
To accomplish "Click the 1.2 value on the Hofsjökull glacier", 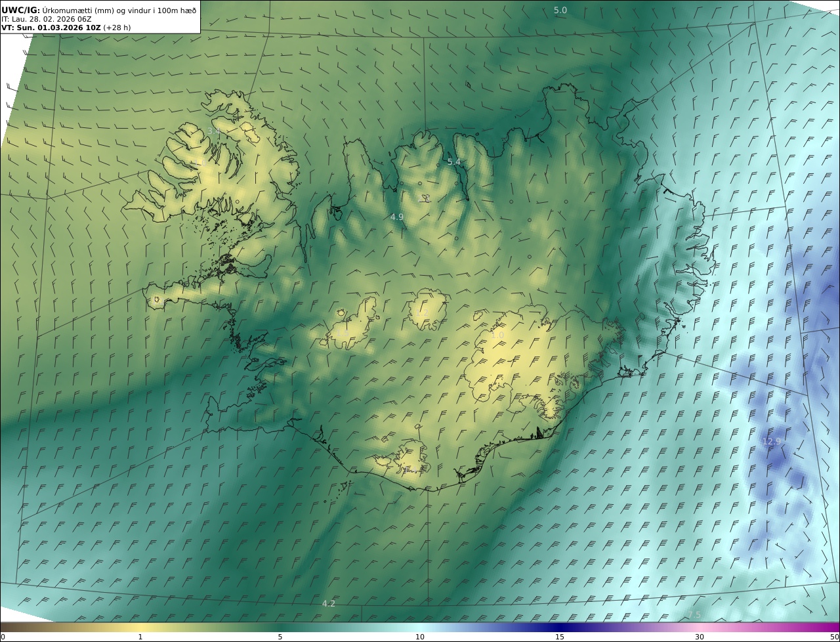I will [x=422, y=312].
